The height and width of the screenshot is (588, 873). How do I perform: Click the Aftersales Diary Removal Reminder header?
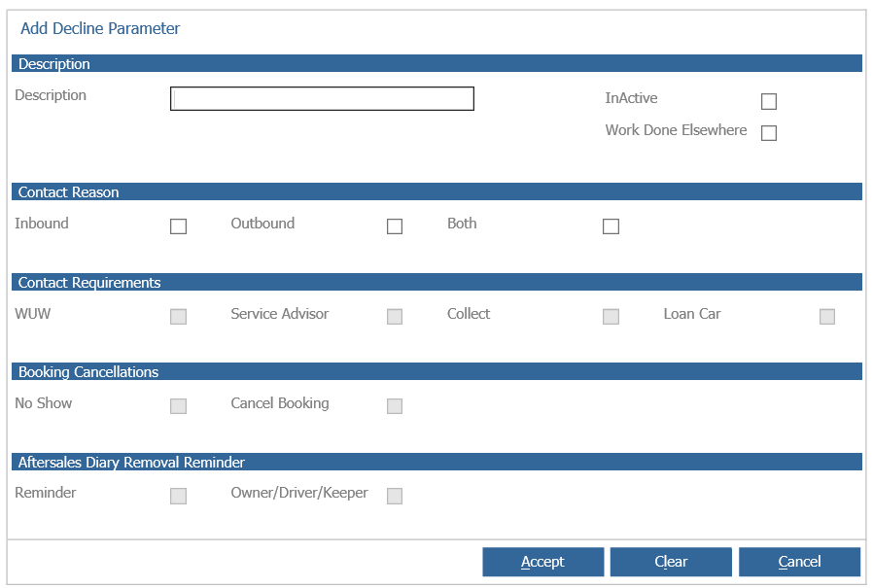click(436, 463)
